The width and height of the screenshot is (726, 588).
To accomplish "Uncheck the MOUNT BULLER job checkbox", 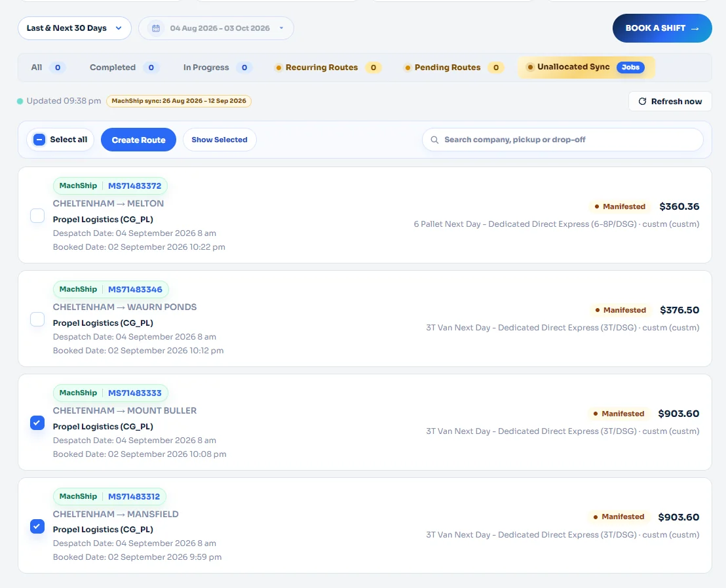I will pos(37,423).
